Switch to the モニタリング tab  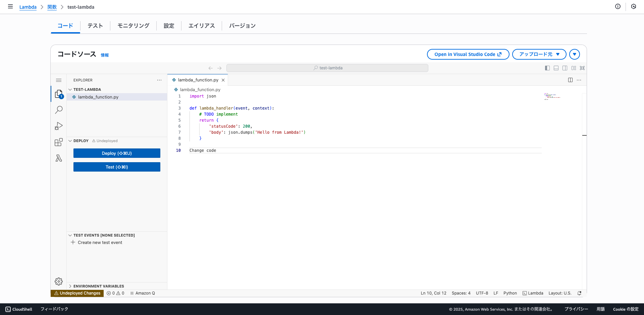(x=133, y=26)
